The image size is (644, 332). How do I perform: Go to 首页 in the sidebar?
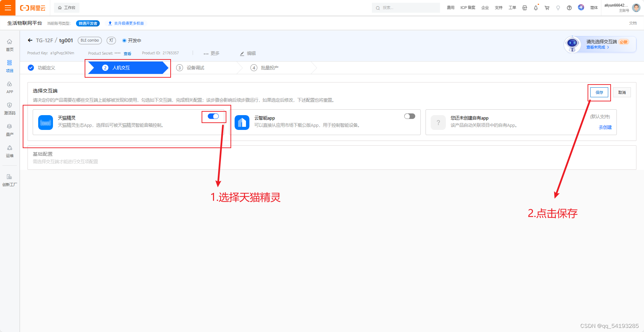click(10, 45)
